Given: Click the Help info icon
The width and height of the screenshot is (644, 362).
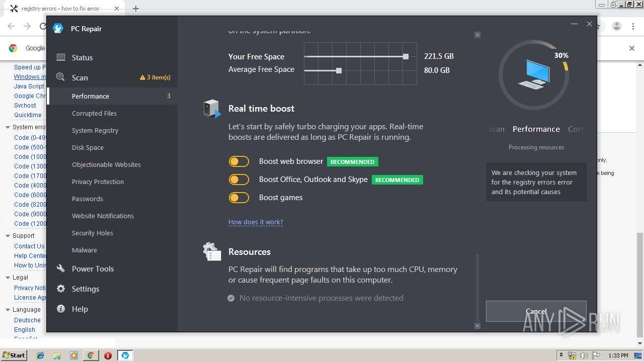Looking at the screenshot, I should click(61, 309).
